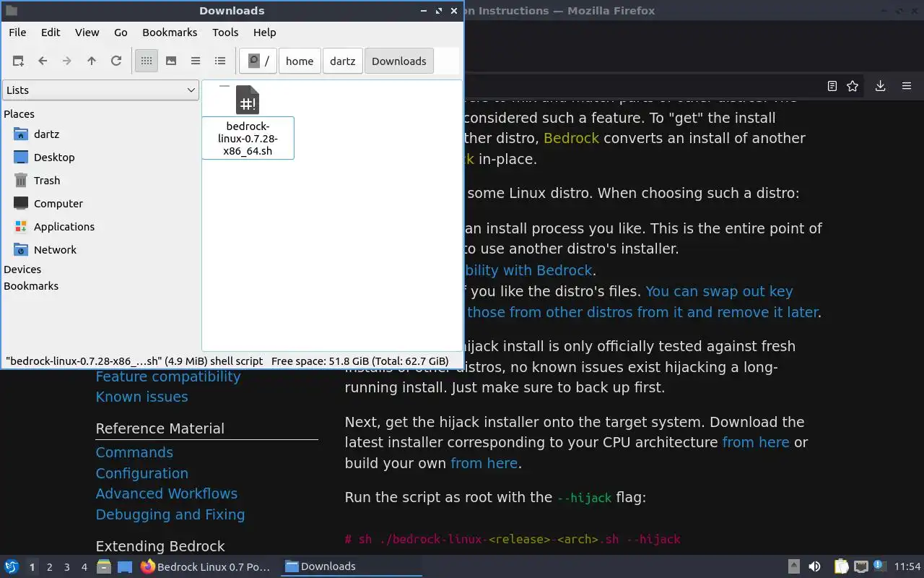924x578 pixels.
Task: Open Debugging and Fixing link
Action: (170, 514)
